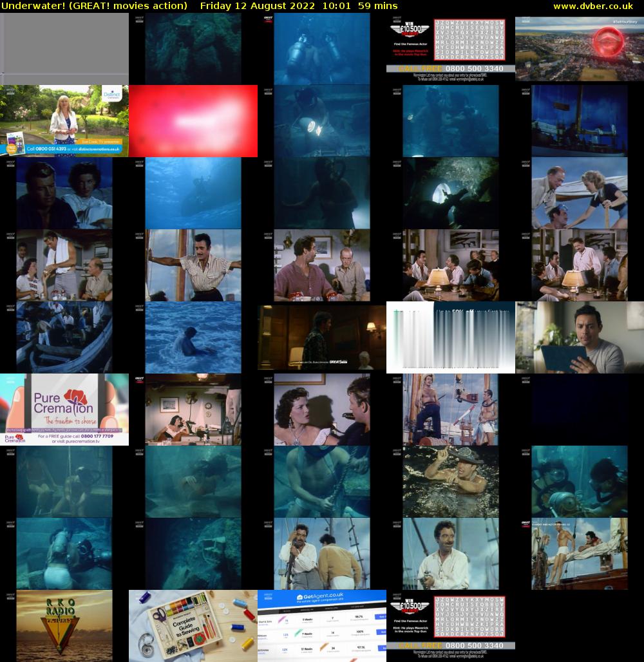The height and width of the screenshot is (662, 644).
Task: Select the date 'Friday 12 August 2022'
Action: tap(257, 6)
